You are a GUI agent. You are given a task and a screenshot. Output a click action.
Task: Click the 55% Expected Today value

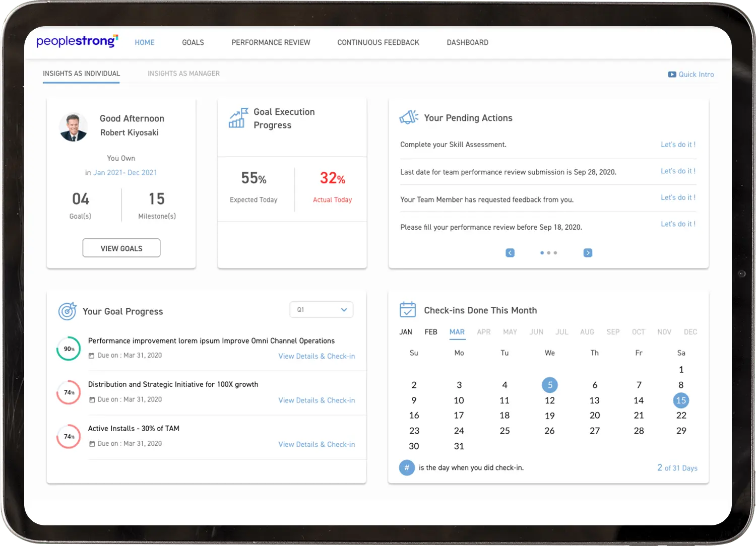254,178
